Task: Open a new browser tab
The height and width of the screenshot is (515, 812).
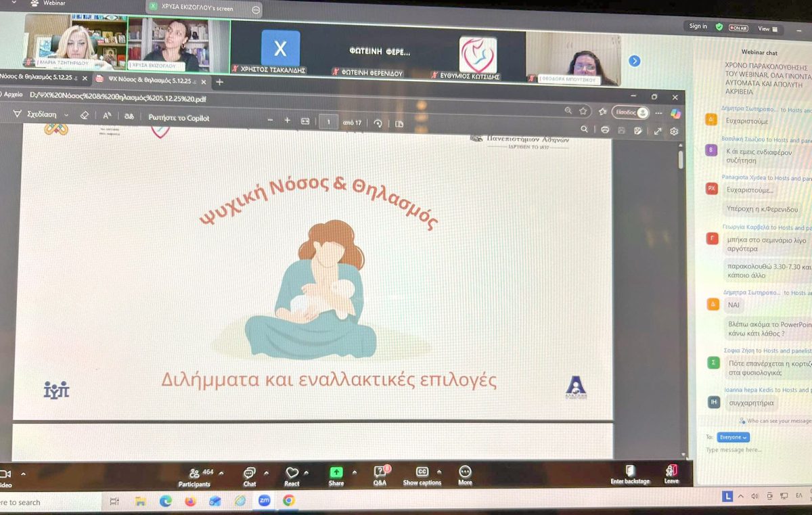Action: point(219,82)
